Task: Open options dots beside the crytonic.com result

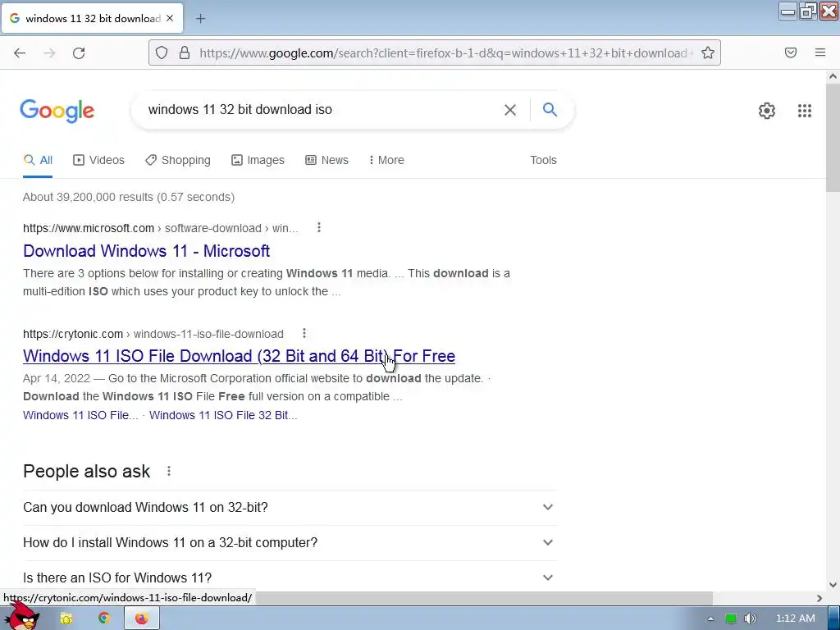Action: [304, 333]
